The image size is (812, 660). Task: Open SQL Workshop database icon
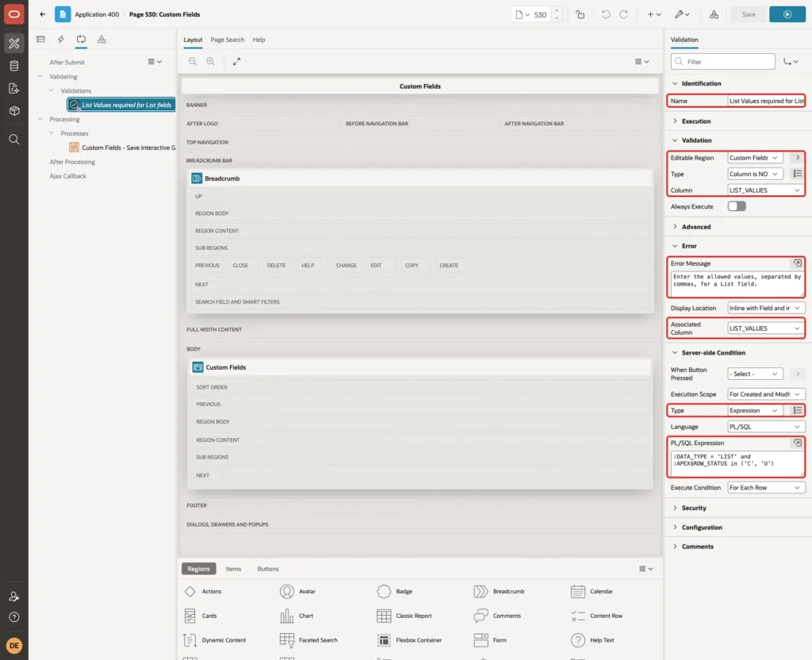[x=14, y=66]
